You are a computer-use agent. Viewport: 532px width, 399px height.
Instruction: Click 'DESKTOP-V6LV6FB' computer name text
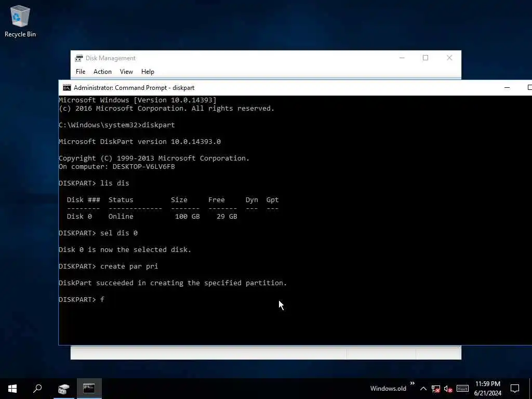tap(143, 167)
